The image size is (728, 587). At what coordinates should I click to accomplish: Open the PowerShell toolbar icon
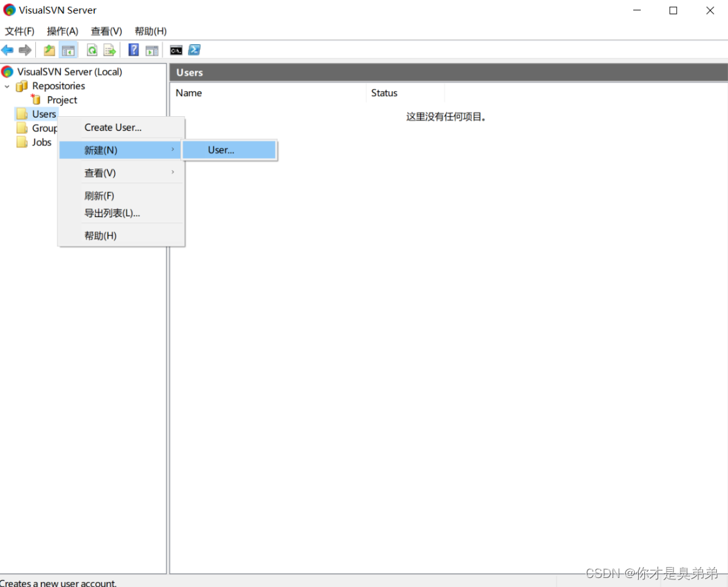click(x=194, y=50)
